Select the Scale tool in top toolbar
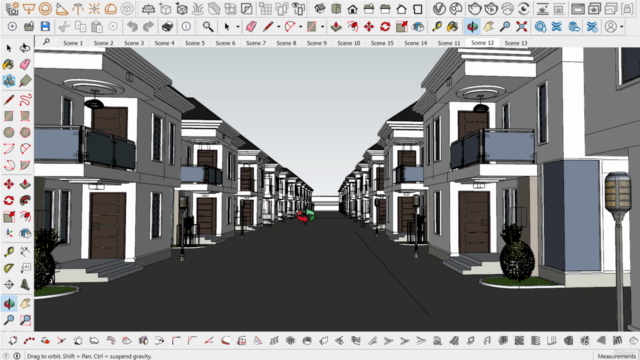Image resolution: width=640 pixels, height=360 pixels. point(402,27)
